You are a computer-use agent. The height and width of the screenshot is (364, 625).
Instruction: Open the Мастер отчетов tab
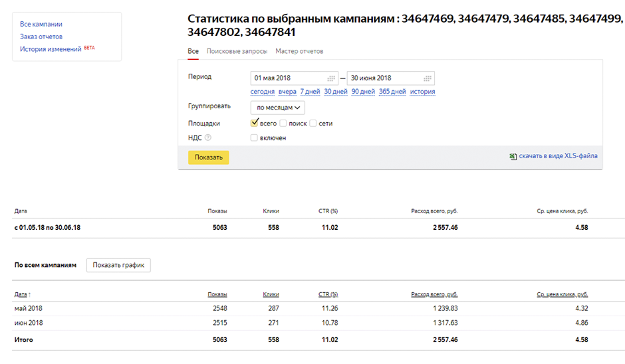(x=299, y=51)
